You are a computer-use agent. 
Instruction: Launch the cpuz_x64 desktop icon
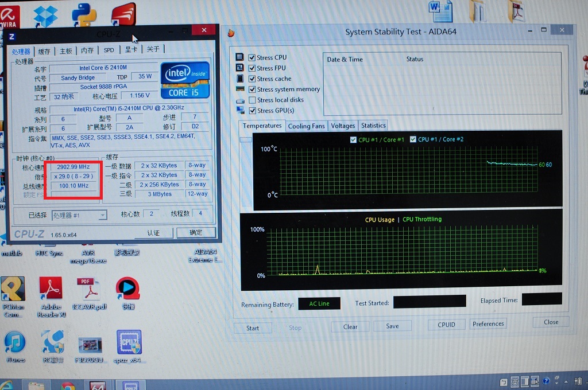pos(129,342)
